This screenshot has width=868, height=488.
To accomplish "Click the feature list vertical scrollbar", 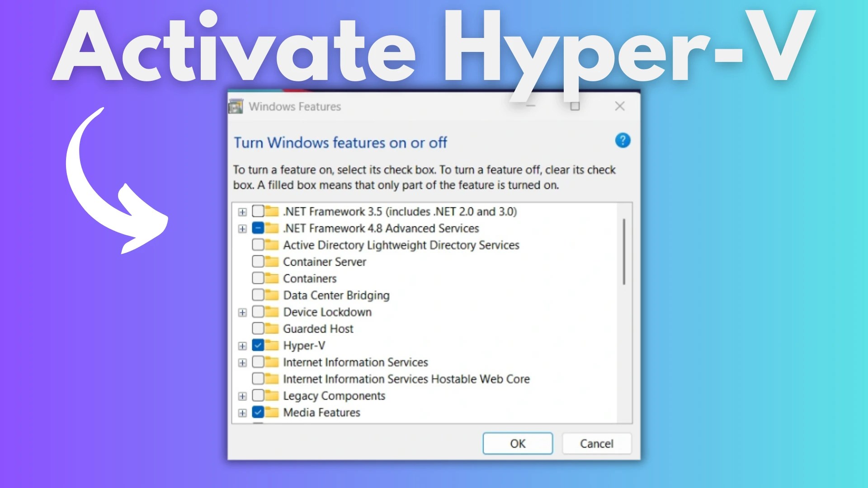I will coord(624,252).
